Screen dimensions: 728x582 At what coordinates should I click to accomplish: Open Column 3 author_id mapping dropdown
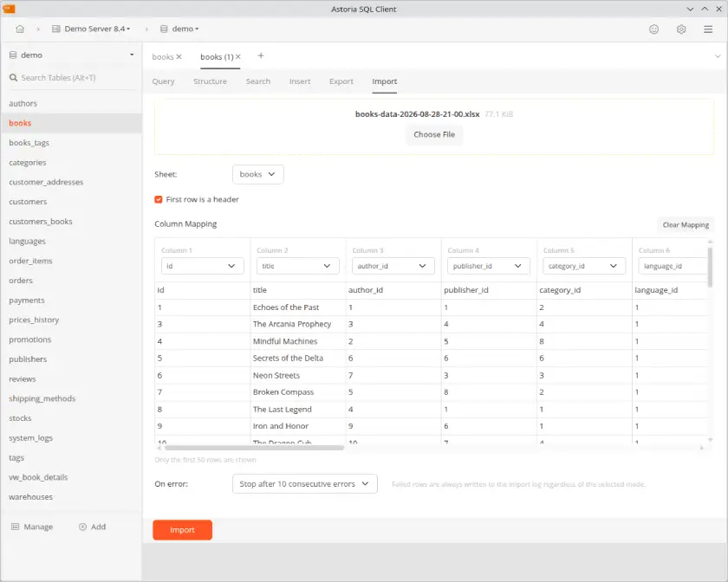(393, 266)
